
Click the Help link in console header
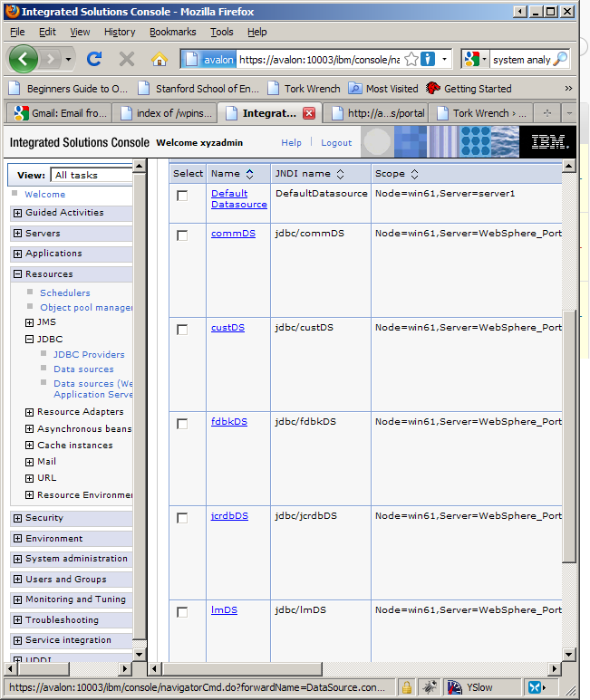[291, 143]
